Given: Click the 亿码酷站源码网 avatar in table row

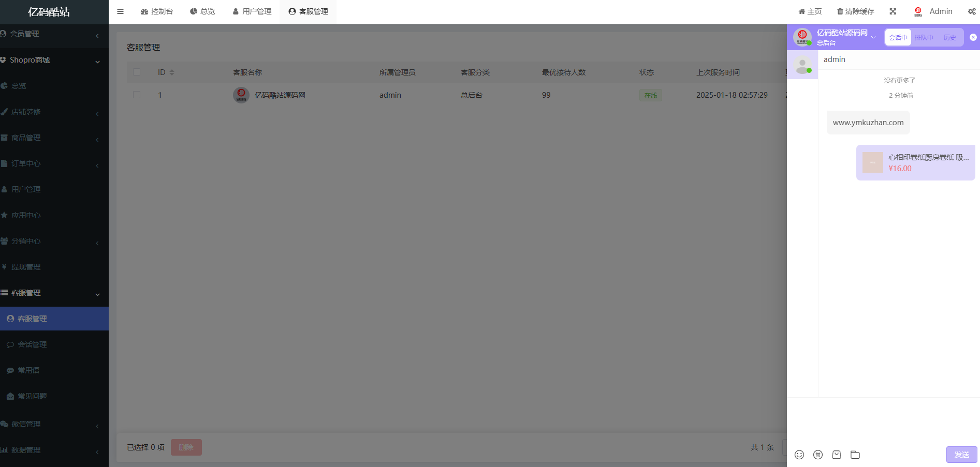Looking at the screenshot, I should 241,95.
